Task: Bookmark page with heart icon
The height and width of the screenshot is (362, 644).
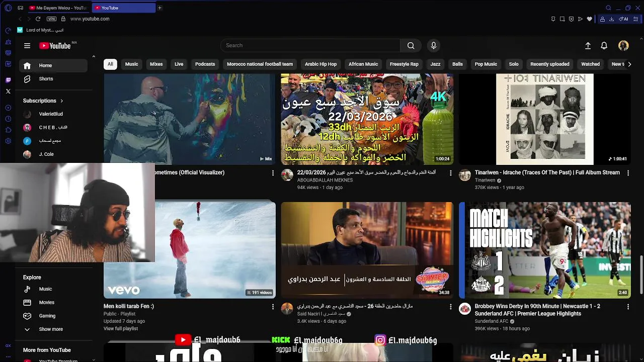Action: pos(589,19)
